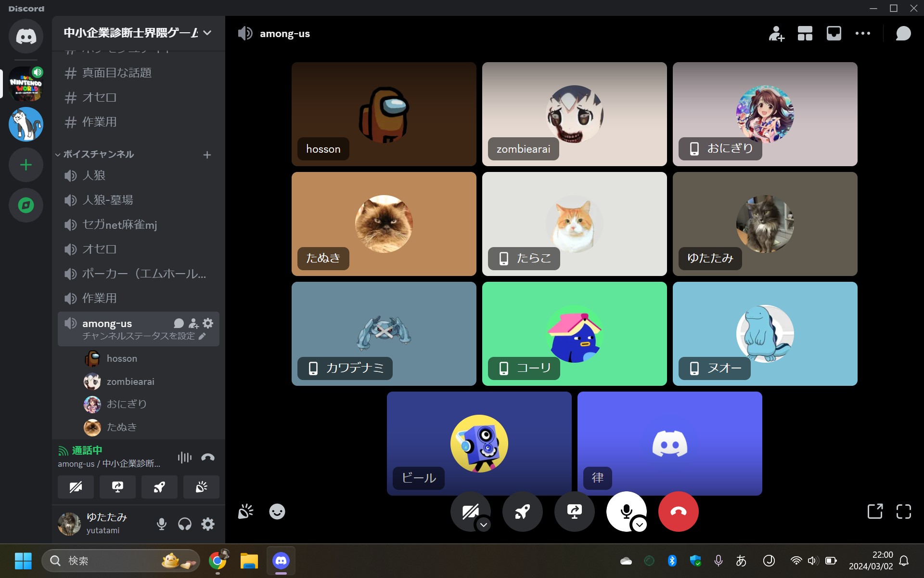Share your screen from sidebar panel
Screen dimensions: 924x578
pos(117,487)
